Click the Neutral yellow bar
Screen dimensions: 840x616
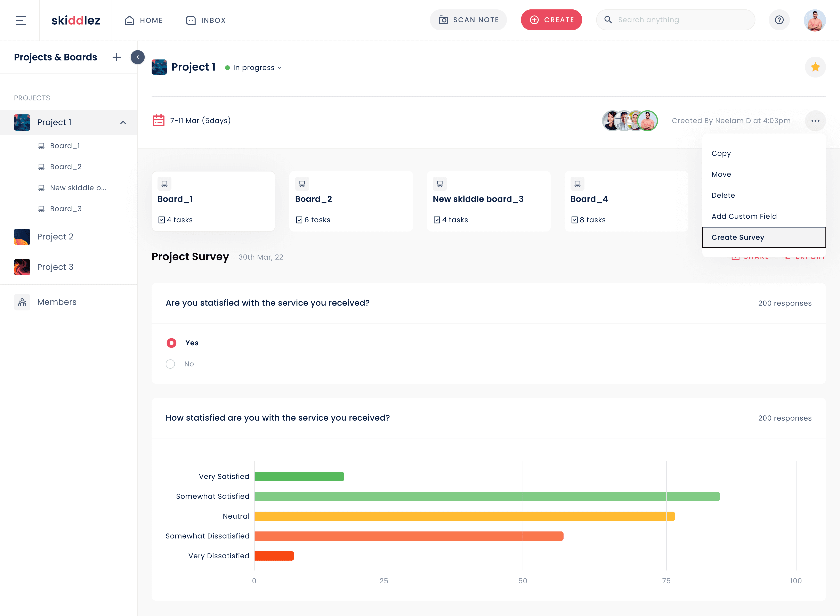coord(465,516)
